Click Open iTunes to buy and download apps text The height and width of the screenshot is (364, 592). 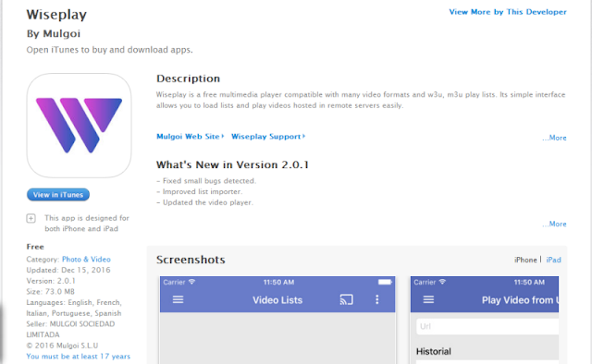[x=109, y=50]
